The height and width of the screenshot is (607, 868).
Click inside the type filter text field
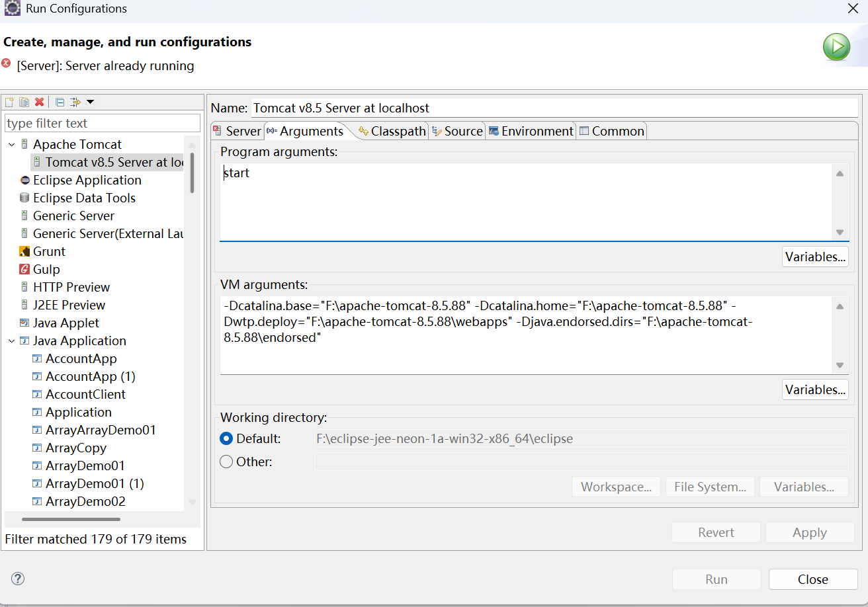[x=102, y=123]
